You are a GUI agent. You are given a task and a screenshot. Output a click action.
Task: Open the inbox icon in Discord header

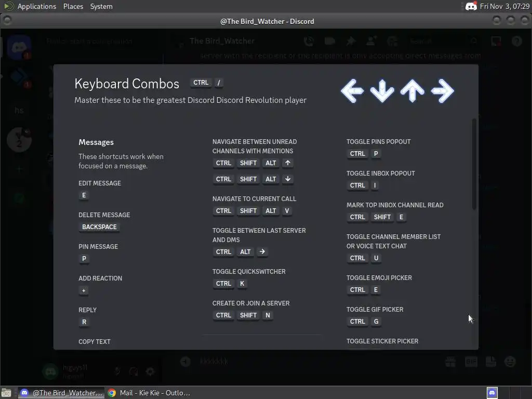tap(496, 42)
